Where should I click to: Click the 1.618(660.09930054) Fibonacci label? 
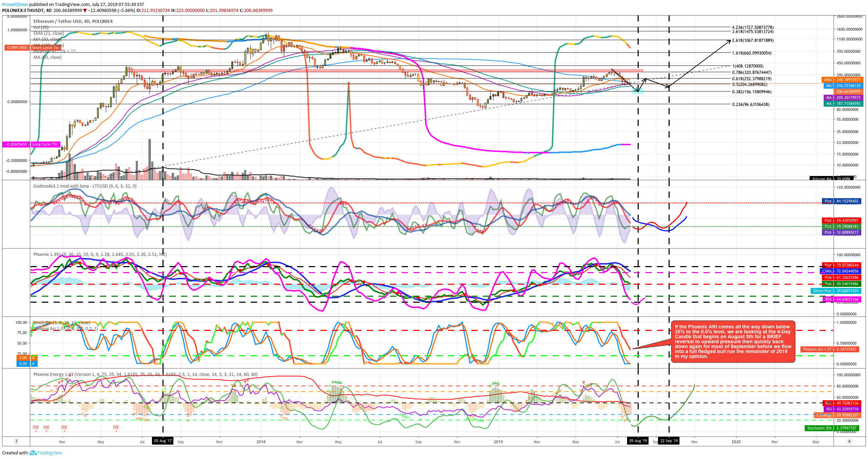coord(752,53)
